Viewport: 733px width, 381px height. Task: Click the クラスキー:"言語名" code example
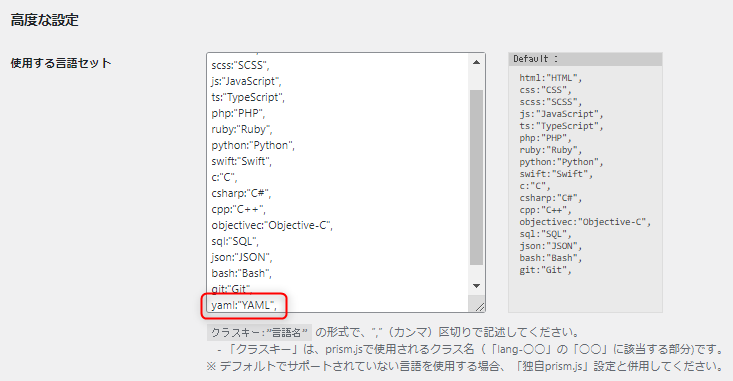259,333
